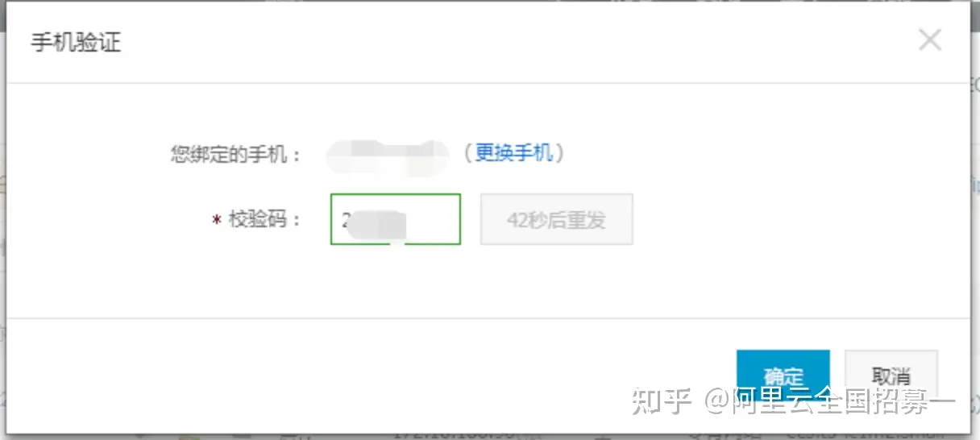
Task: Select the blurred bound phone number
Action: point(387,156)
